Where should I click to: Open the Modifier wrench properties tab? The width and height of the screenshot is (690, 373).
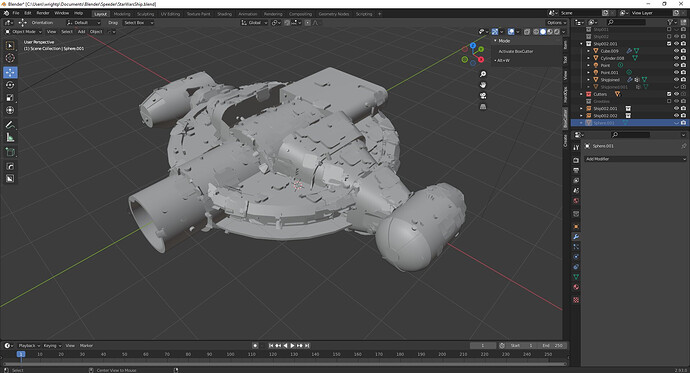tap(576, 237)
